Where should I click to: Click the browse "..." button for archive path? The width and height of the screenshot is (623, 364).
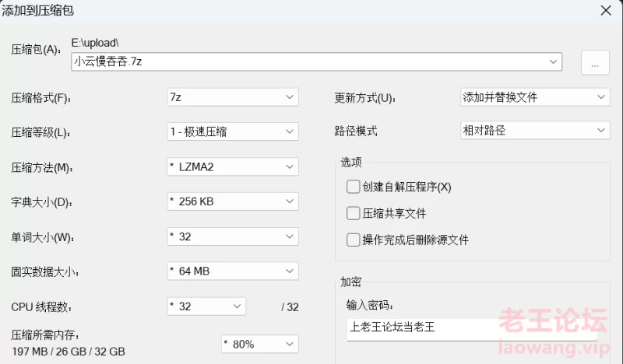(x=595, y=62)
